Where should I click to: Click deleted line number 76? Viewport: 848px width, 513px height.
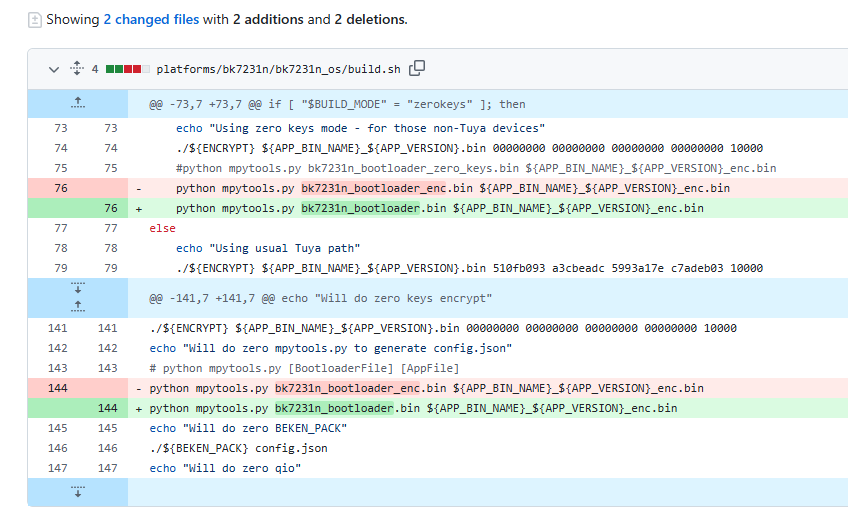coord(60,188)
